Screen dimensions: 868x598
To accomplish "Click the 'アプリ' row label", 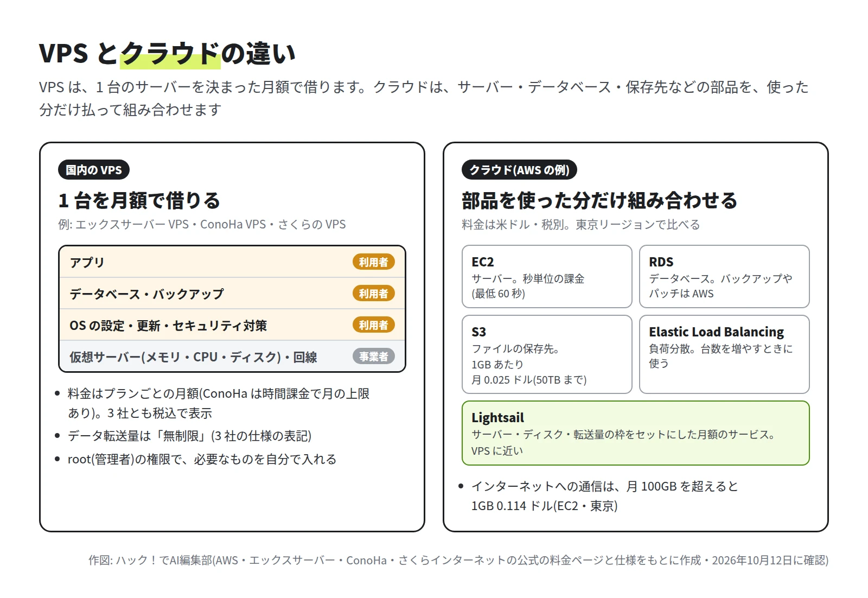I will pyautogui.click(x=87, y=262).
